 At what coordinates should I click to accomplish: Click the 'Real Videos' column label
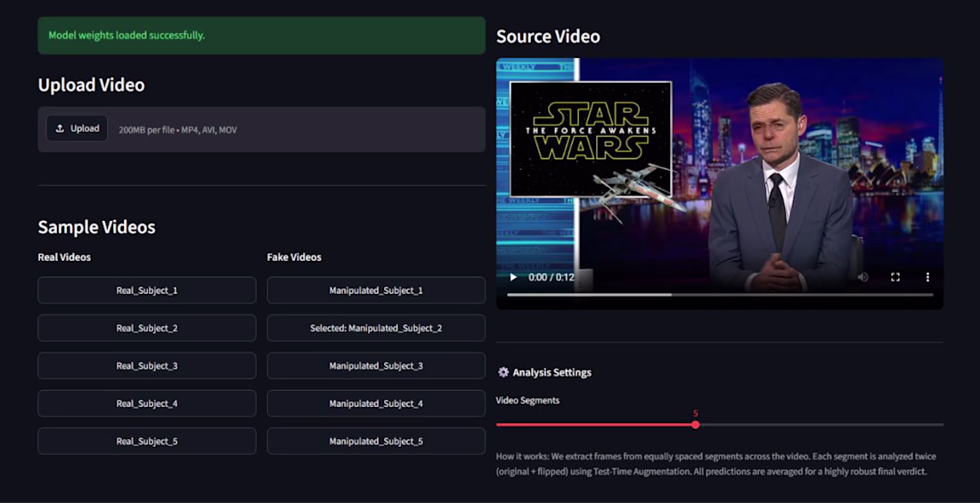tap(64, 256)
